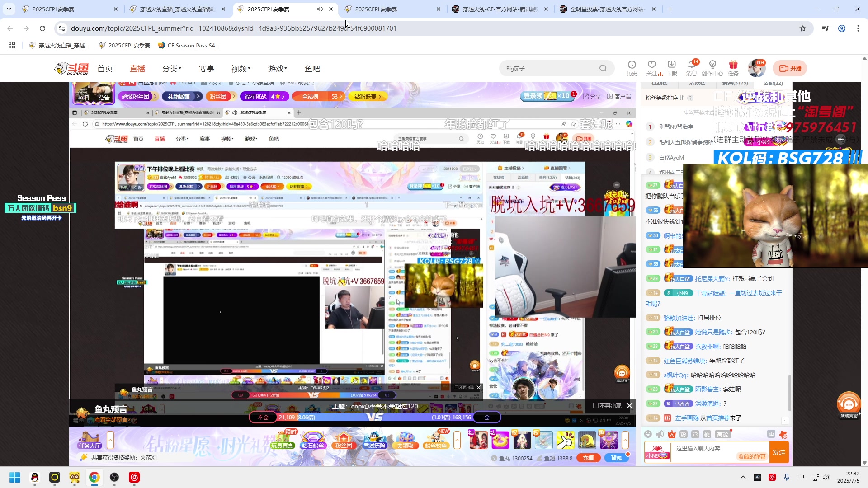Open the 分类 dropdown menu
This screenshot has height=488, width=868.
pyautogui.click(x=172, y=69)
